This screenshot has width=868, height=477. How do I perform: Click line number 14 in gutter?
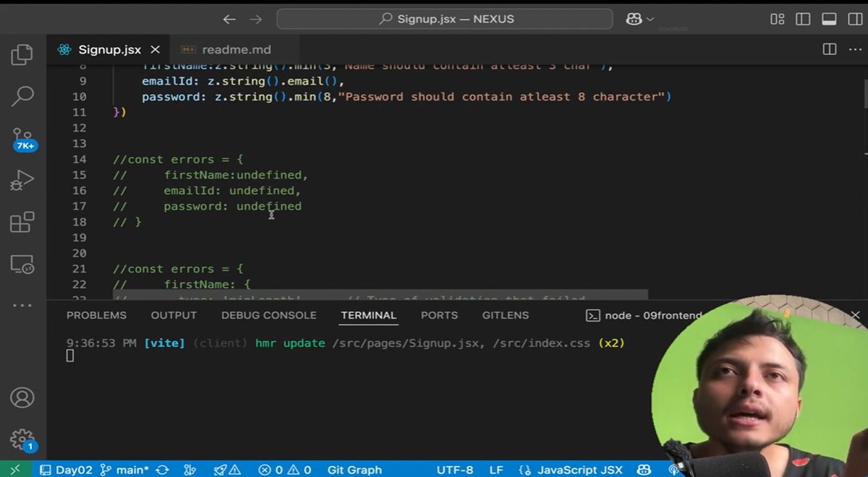78,159
